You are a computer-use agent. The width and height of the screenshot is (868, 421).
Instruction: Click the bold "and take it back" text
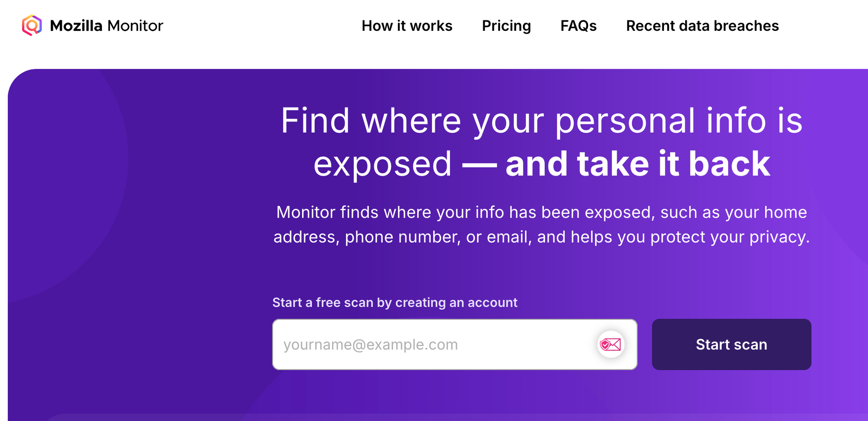638,164
